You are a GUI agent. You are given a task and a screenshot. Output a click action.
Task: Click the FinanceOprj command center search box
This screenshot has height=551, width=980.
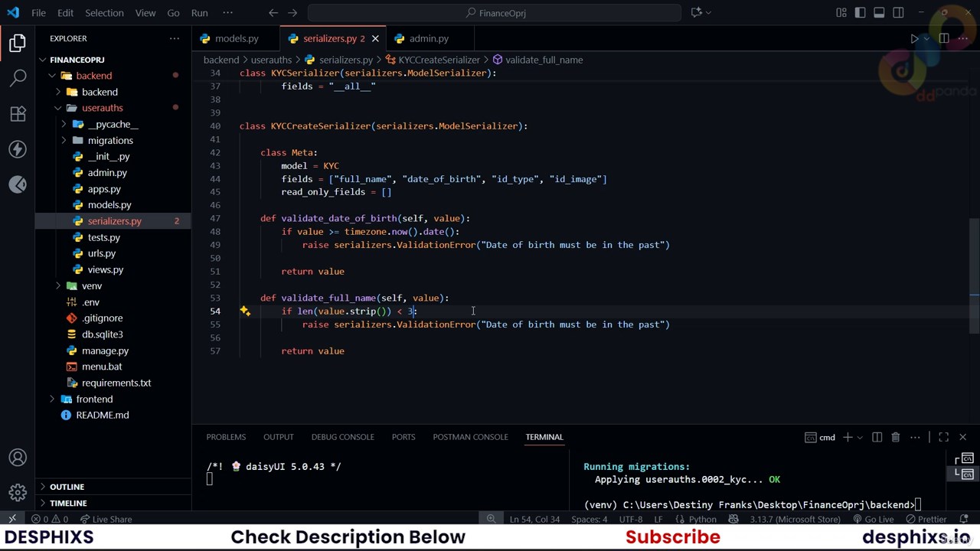(x=495, y=12)
